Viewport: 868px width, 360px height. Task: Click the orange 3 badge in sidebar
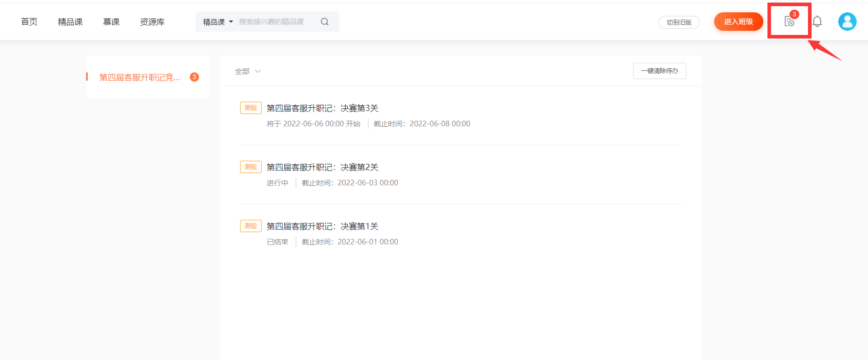(194, 77)
